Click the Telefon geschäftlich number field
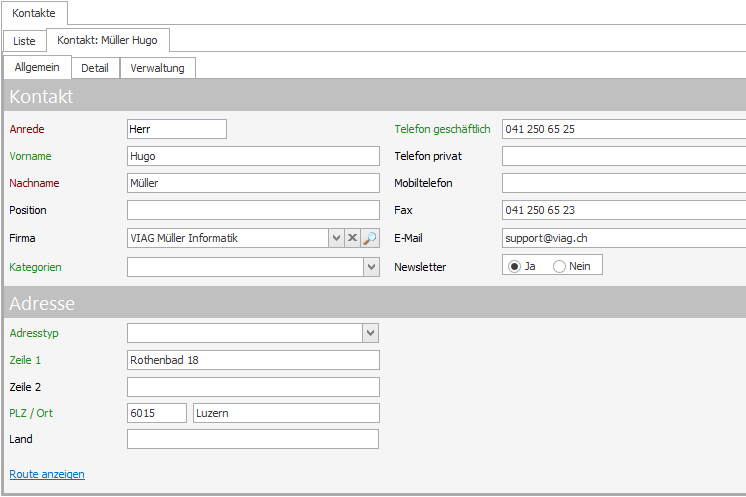 click(x=624, y=129)
